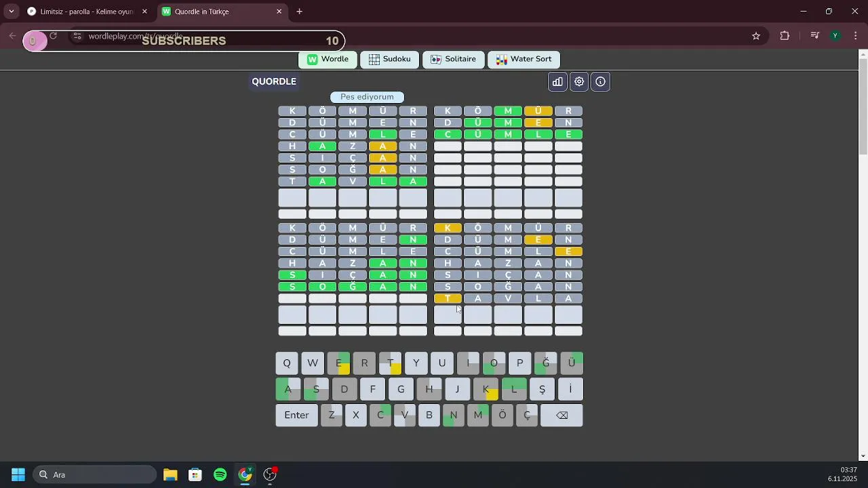Click the backspace key on the on-screen keyboard
Screen dimensions: 868x488
tap(561, 415)
